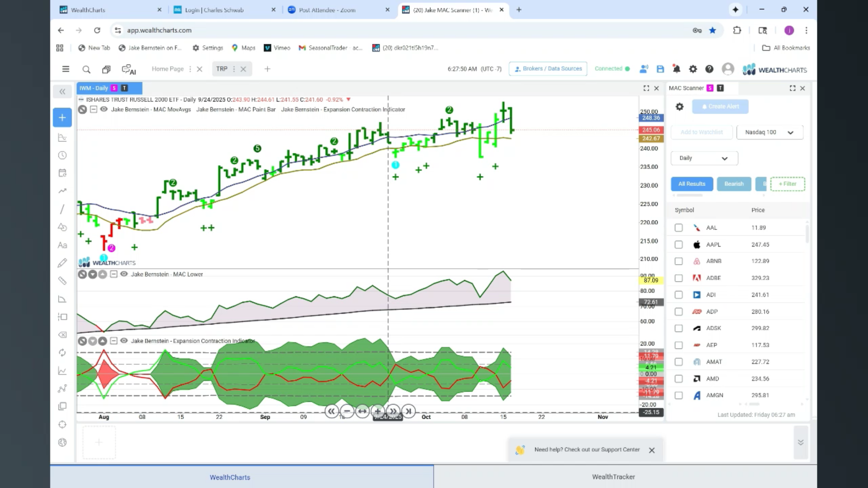The image size is (868, 488).
Task: Open the Nasdaq 100 list dropdown
Action: pyautogui.click(x=769, y=132)
